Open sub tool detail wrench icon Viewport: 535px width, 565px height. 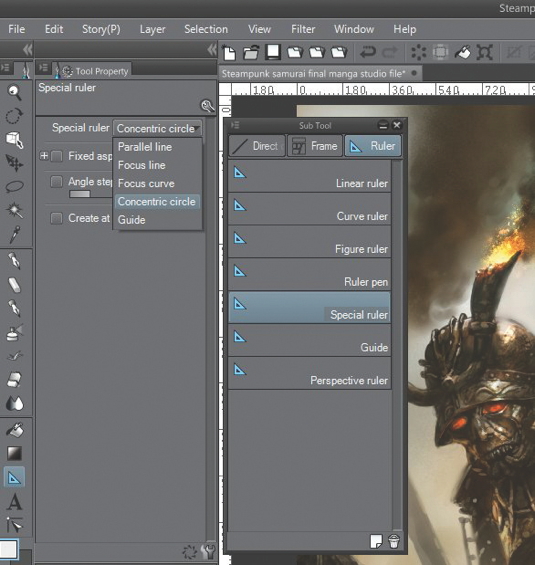(208, 551)
